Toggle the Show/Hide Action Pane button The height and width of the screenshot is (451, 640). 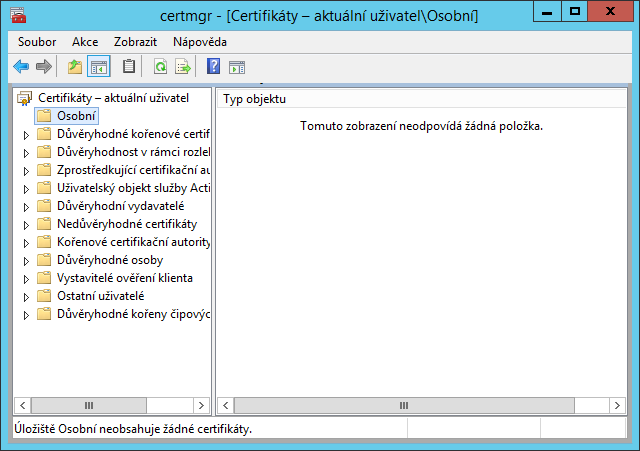[237, 67]
